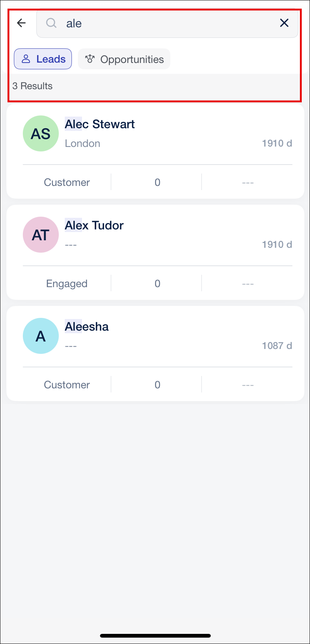The width and height of the screenshot is (310, 644).
Task: Click the person icon in Leads
Action: pos(26,59)
